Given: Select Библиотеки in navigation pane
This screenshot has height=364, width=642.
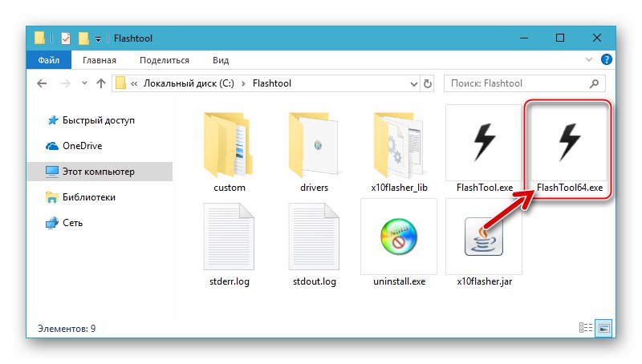Looking at the screenshot, I should 89,197.
